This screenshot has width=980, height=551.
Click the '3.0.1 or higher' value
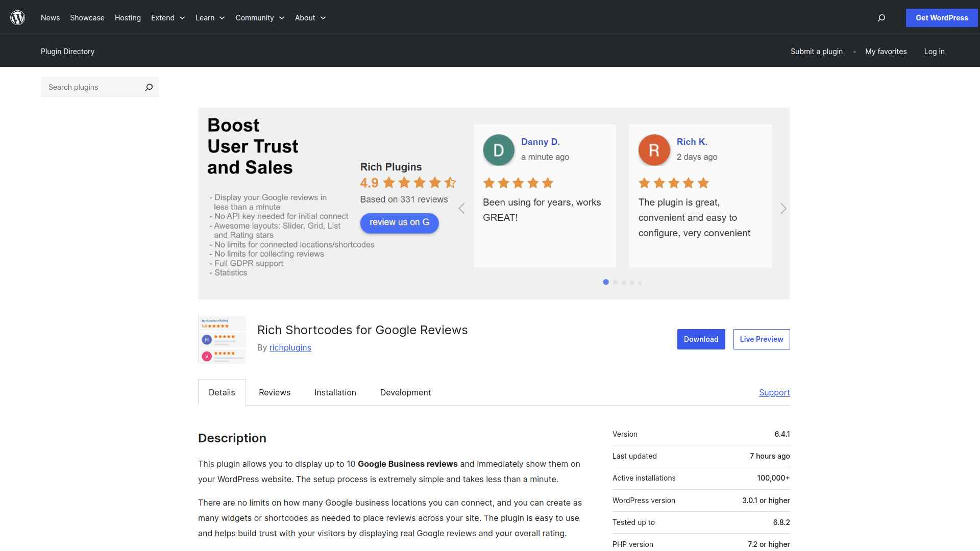click(x=766, y=500)
